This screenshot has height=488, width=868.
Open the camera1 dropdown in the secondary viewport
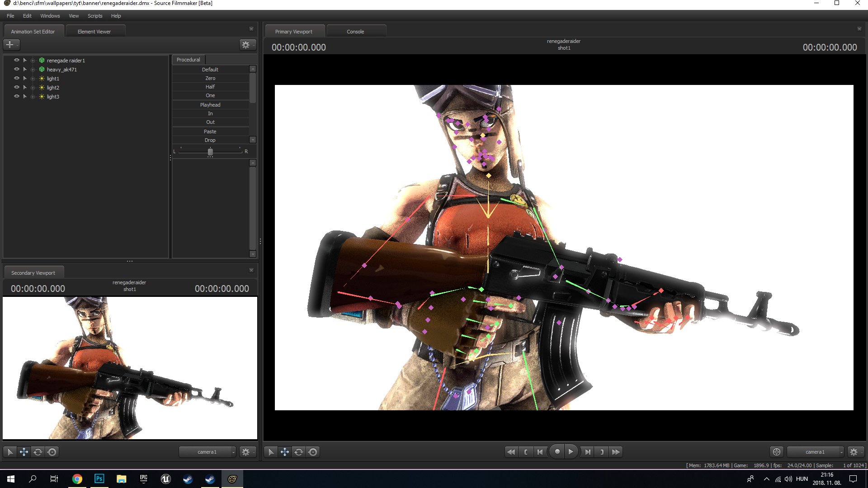pyautogui.click(x=208, y=452)
